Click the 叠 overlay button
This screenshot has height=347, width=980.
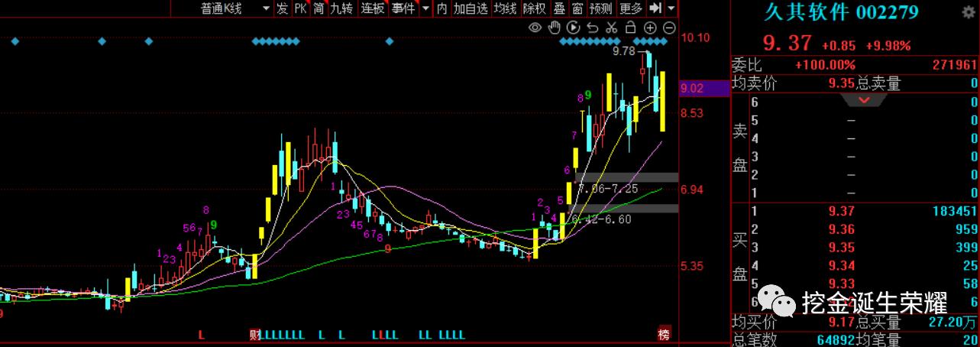(x=559, y=8)
